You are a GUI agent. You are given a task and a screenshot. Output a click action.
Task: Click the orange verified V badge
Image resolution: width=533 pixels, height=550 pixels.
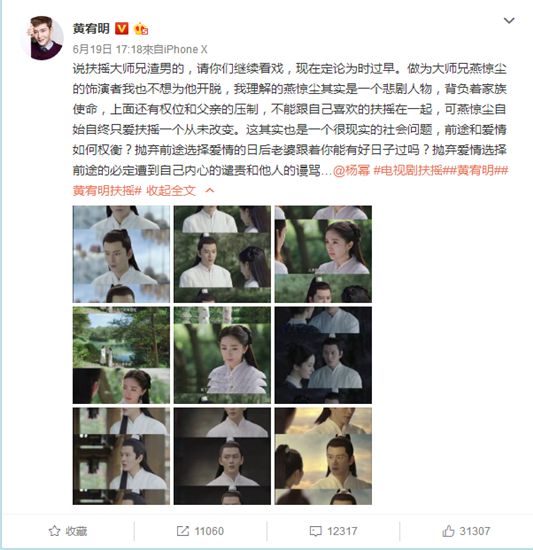tap(122, 28)
